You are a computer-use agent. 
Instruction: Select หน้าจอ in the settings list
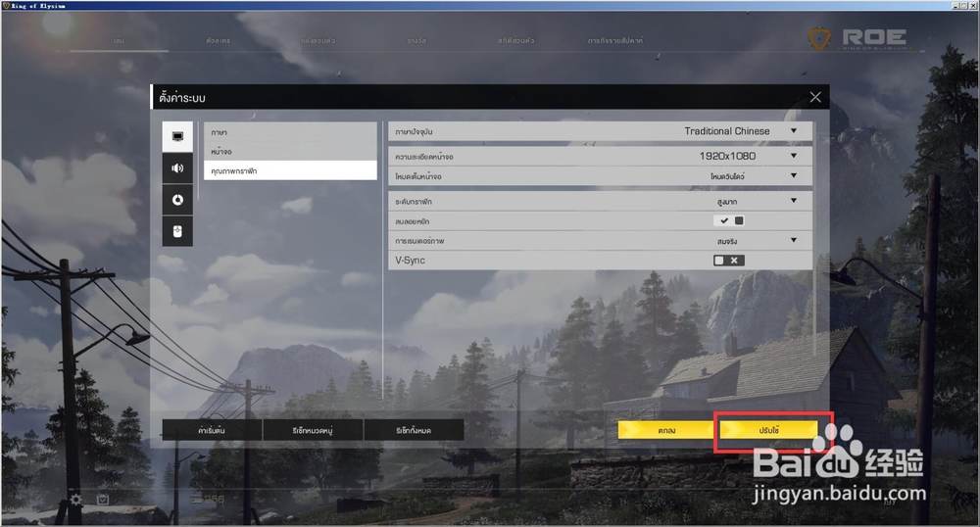click(x=290, y=151)
